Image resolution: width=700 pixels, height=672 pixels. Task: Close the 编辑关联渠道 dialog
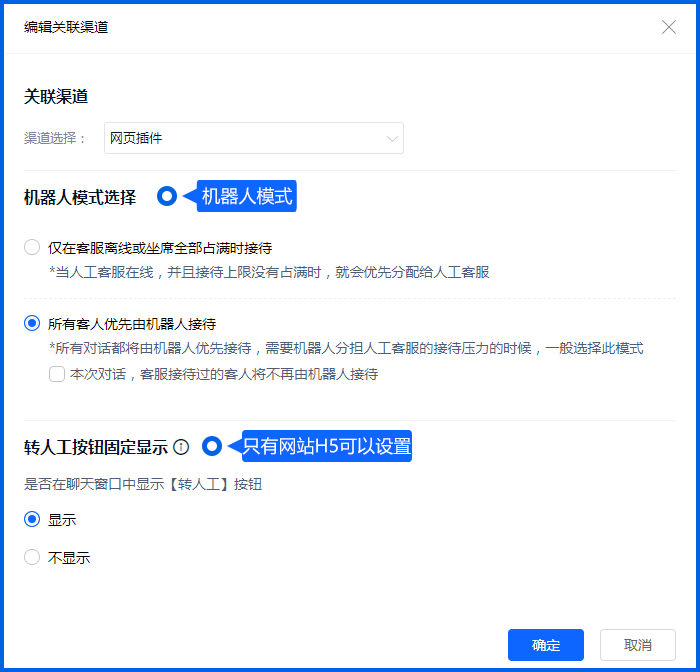pyautogui.click(x=668, y=27)
